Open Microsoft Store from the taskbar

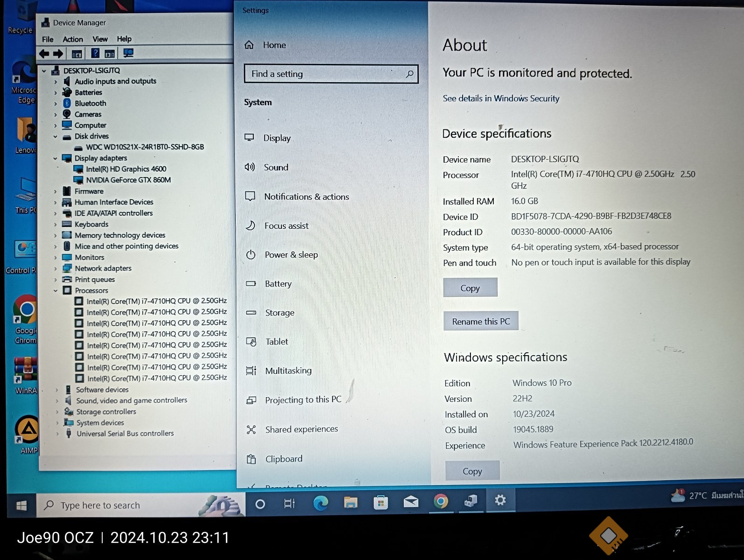tap(380, 502)
